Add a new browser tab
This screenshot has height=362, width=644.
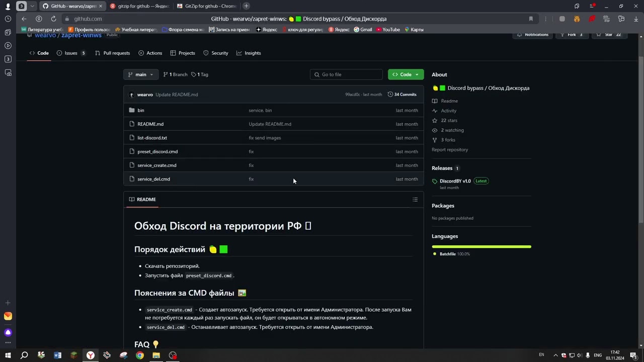(246, 6)
